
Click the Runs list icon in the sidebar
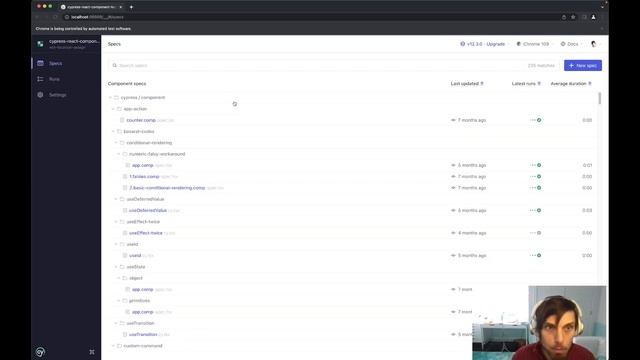pos(40,79)
